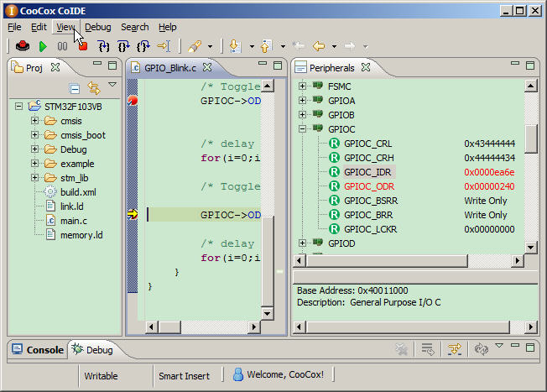Click the Next Annotation down-arrow icon

pyautogui.click(x=236, y=46)
